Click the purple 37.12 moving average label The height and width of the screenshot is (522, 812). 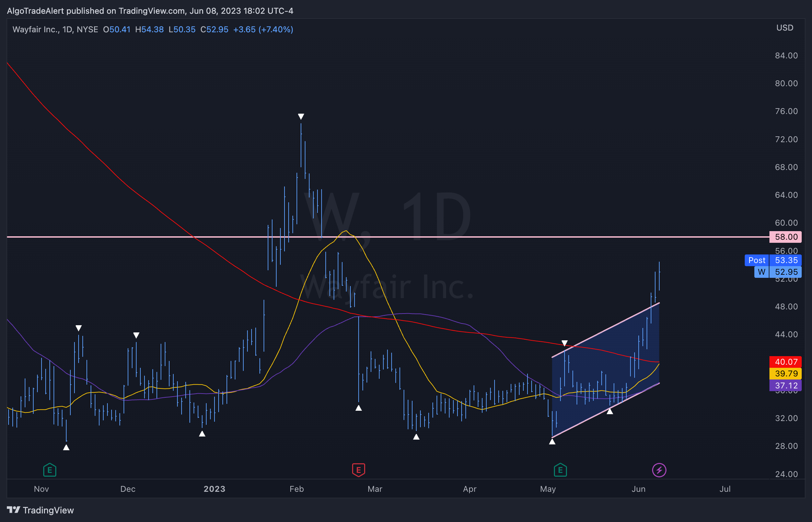click(786, 385)
